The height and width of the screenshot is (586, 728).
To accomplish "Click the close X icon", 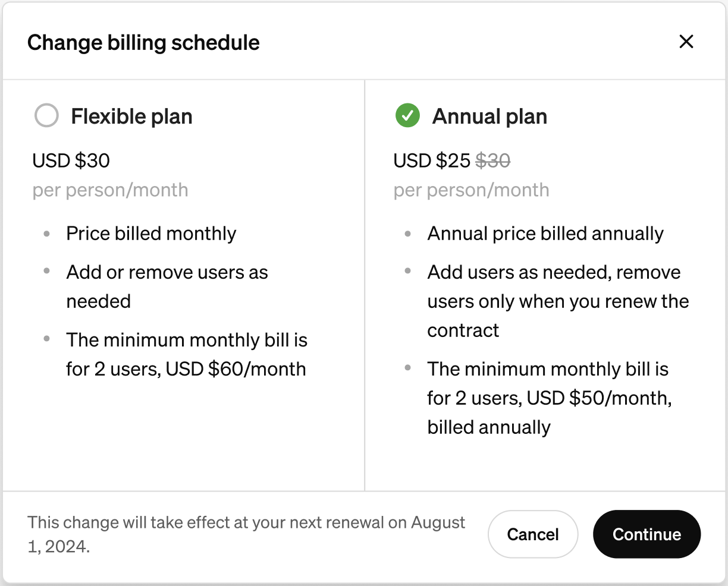I will click(686, 42).
